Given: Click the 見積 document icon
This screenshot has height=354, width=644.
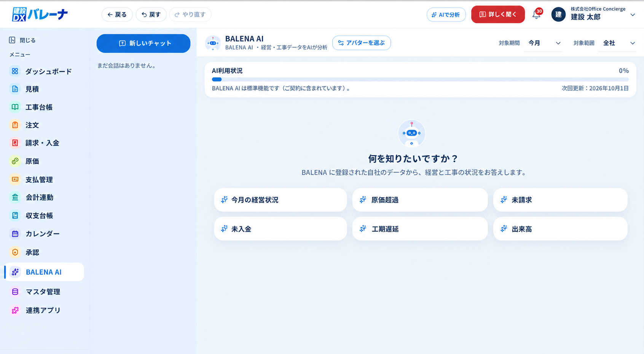Looking at the screenshot, I should click(15, 89).
